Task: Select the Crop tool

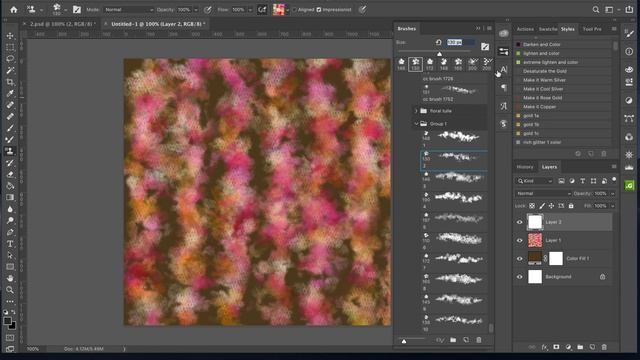Action: tap(10, 82)
